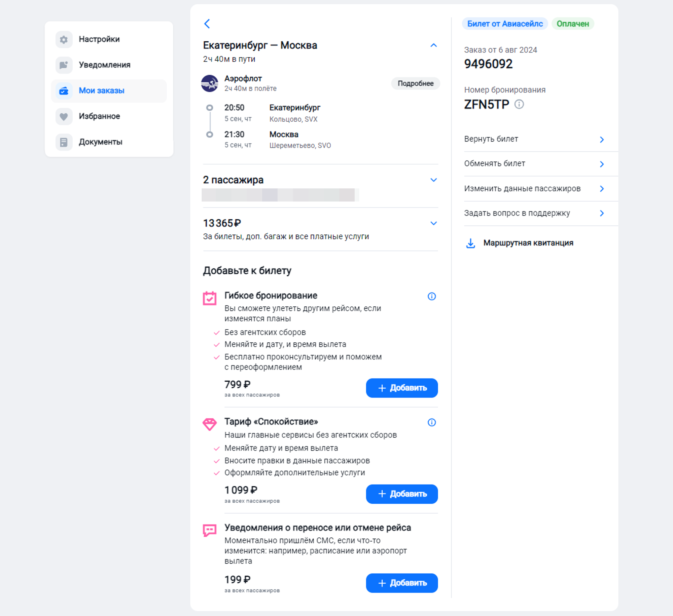Add flight change notifications for 199 ₽
The height and width of the screenshot is (616, 673).
point(402,583)
